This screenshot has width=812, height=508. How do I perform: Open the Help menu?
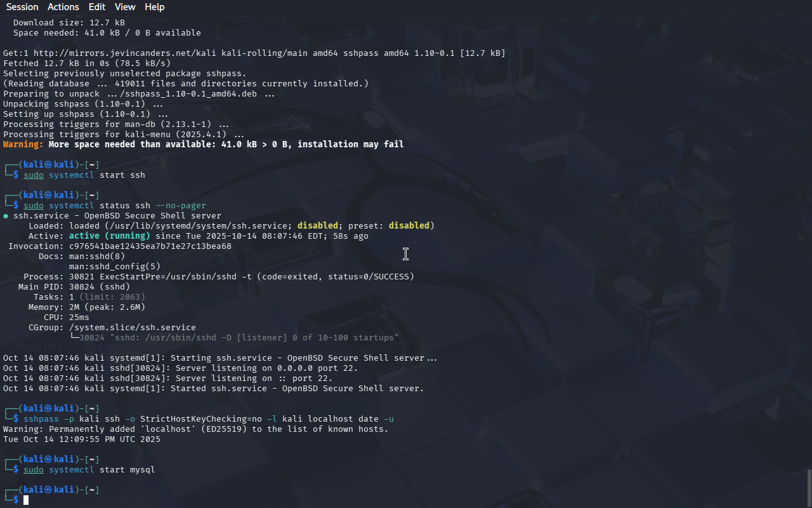(x=154, y=7)
